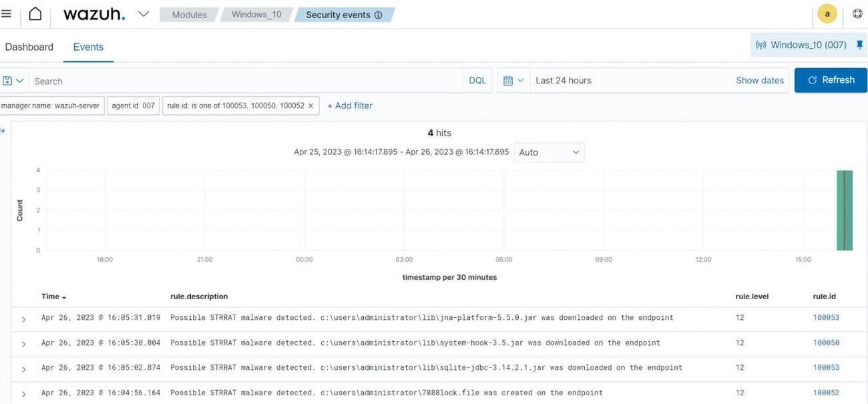This screenshot has width=868, height=404.
Task: Open the hamburger navigation menu
Action: 6,14
